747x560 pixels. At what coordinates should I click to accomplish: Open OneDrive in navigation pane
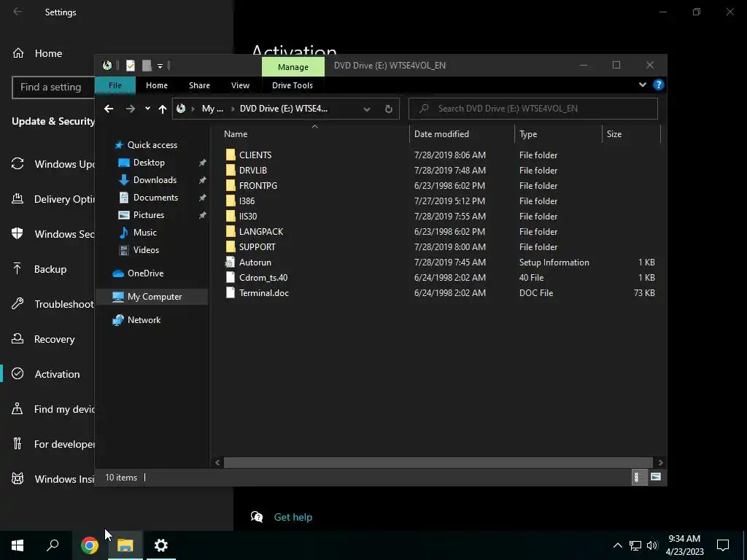coord(145,273)
